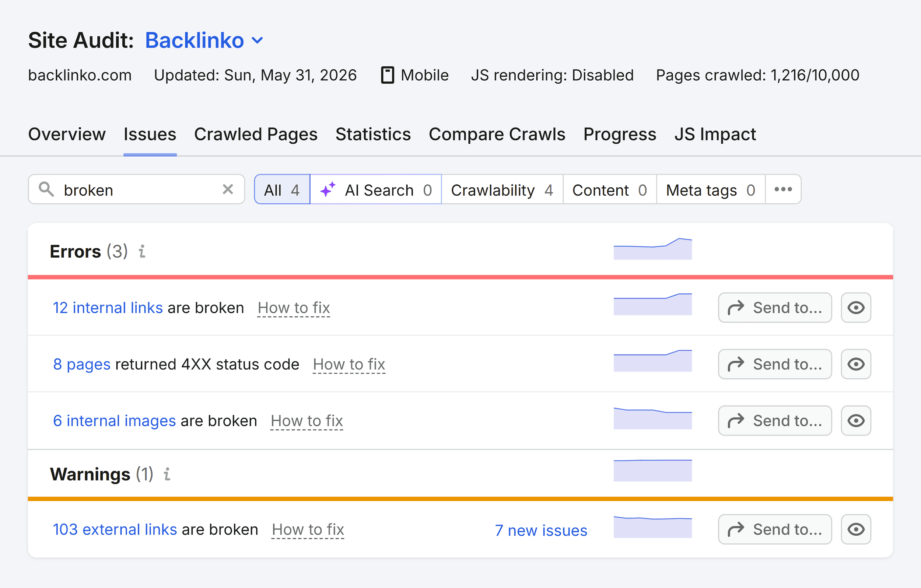921x588 pixels.
Task: View the '7 new issues' link
Action: (541, 530)
